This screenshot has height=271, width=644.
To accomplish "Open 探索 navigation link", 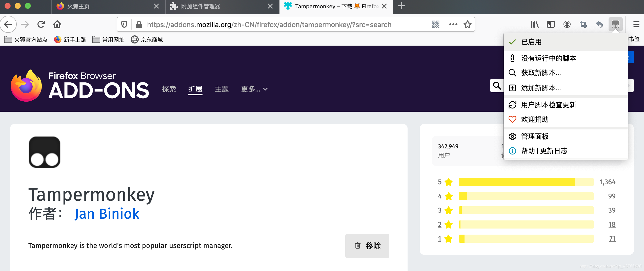I will tap(169, 89).
